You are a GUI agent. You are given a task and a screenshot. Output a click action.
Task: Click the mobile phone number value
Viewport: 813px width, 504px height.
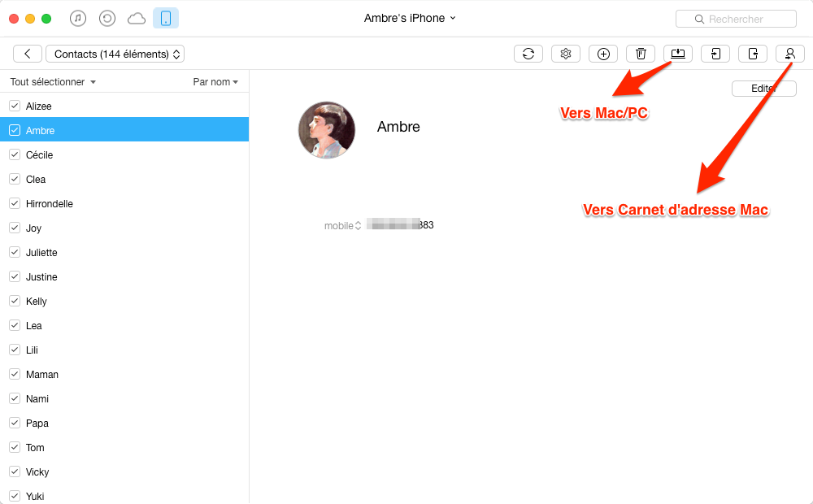pos(400,224)
